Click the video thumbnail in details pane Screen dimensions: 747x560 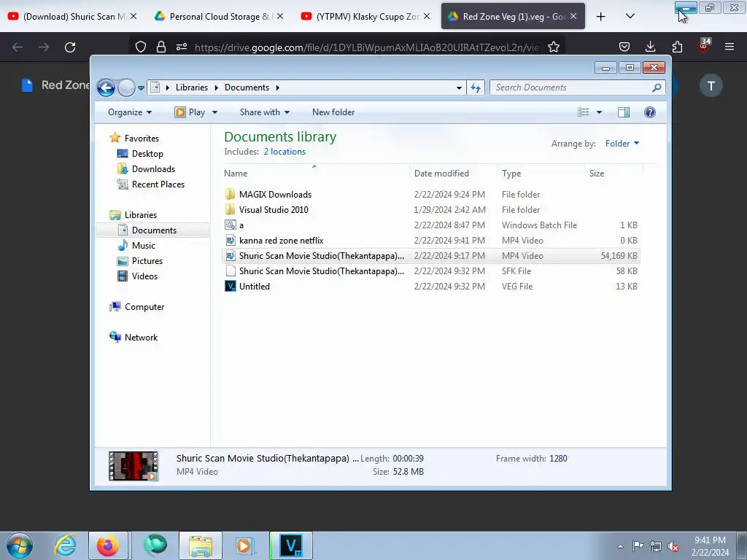click(133, 466)
